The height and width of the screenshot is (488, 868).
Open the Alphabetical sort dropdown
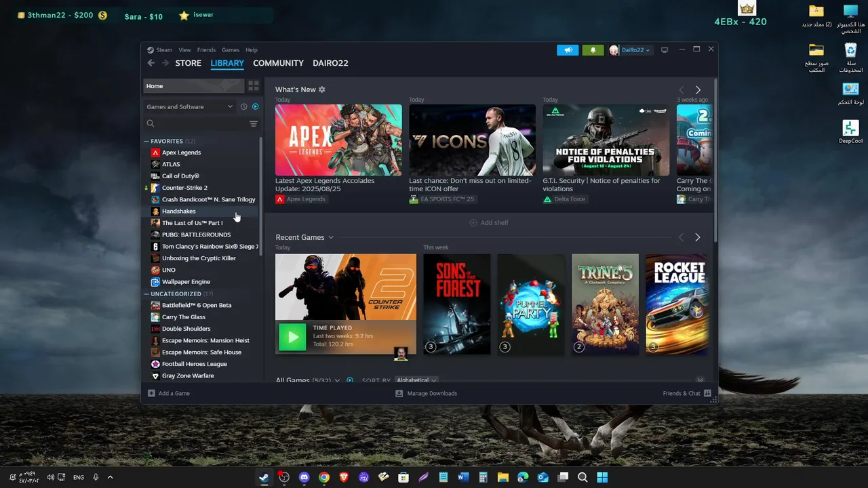[416, 380]
